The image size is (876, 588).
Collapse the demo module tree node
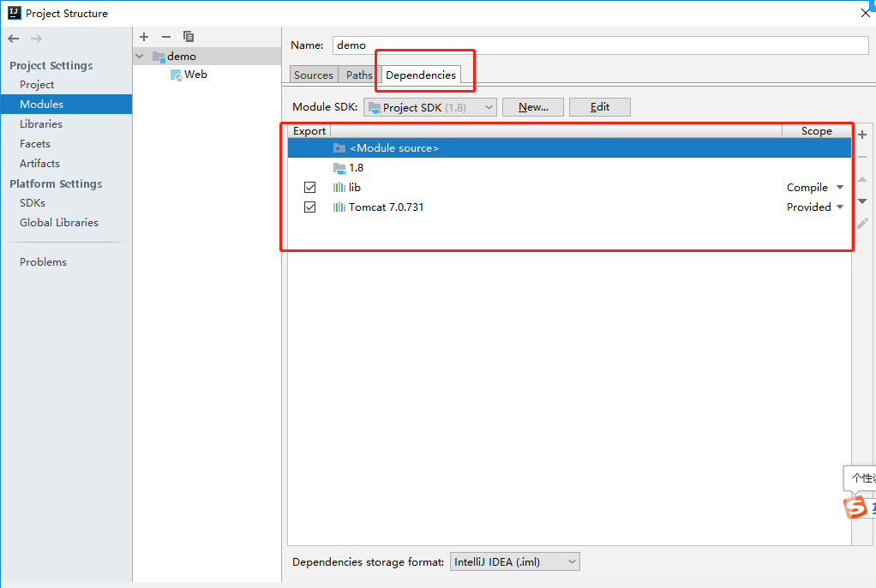(140, 57)
